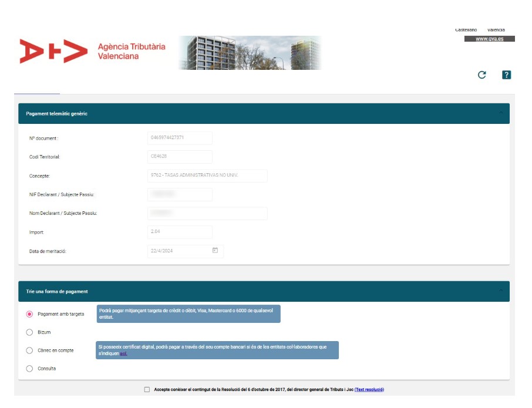Click the Codi Territorial field
This screenshot has height=408, width=532.
pos(180,157)
